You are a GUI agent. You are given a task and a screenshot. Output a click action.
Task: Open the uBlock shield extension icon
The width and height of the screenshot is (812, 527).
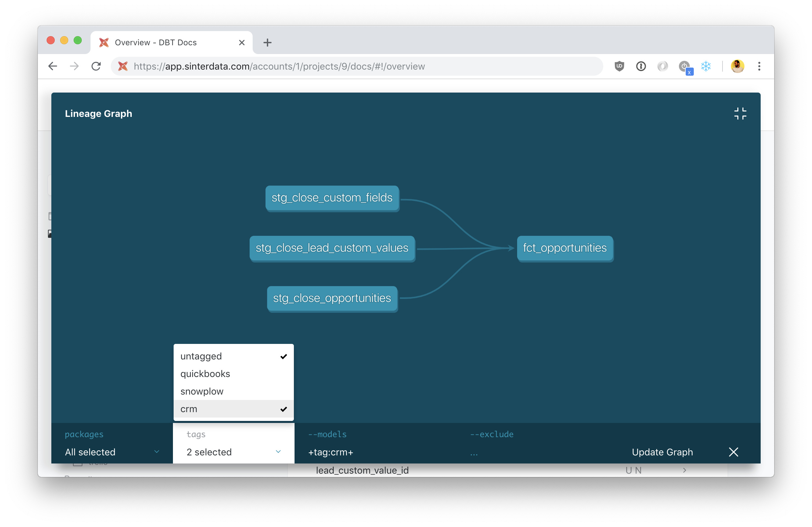coord(619,66)
